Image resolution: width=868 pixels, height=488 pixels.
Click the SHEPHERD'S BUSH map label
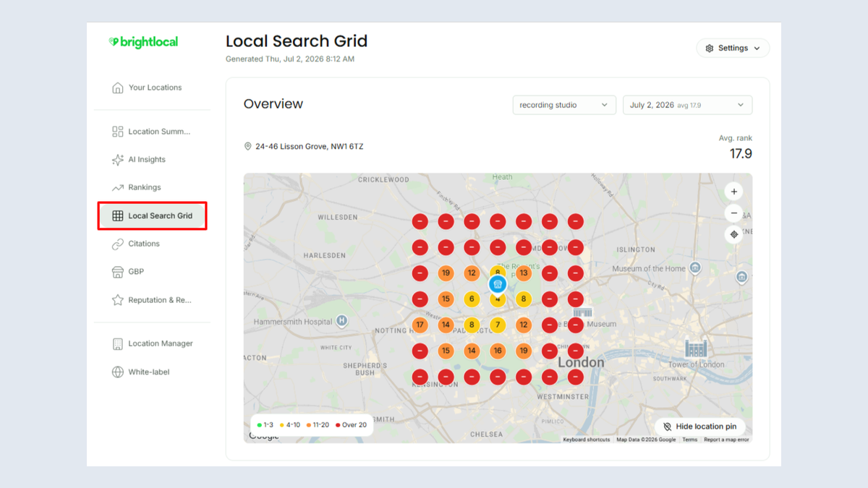(x=365, y=369)
